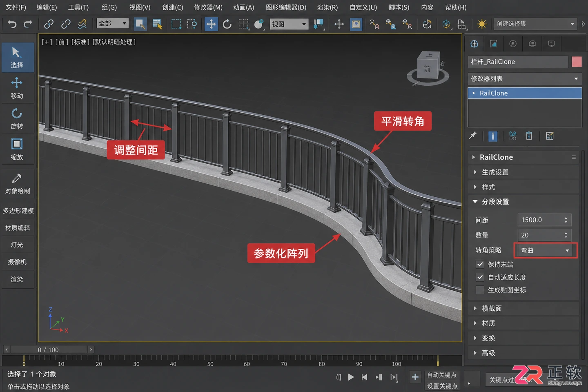Viewport: 588px width, 392px height.
Task: Jump to the previous frame
Action: pos(364,377)
